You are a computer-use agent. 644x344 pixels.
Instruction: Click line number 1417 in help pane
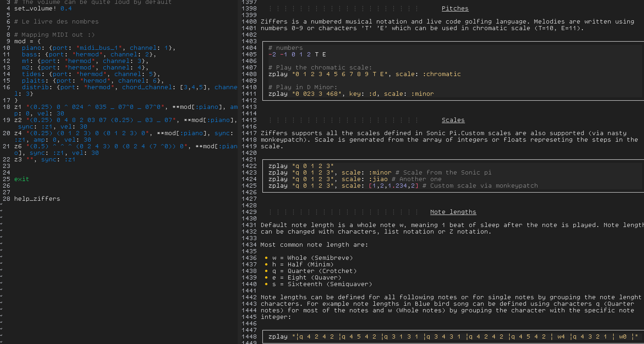point(249,133)
